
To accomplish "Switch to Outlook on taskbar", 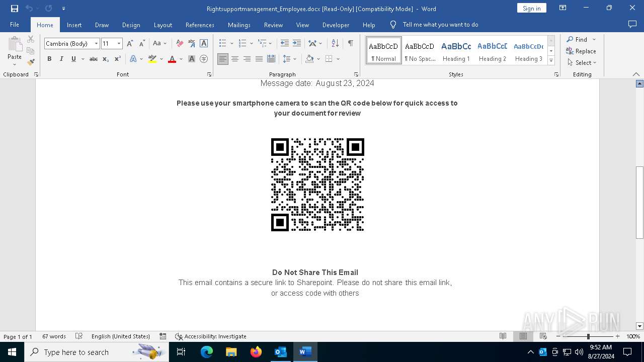I will (x=280, y=352).
